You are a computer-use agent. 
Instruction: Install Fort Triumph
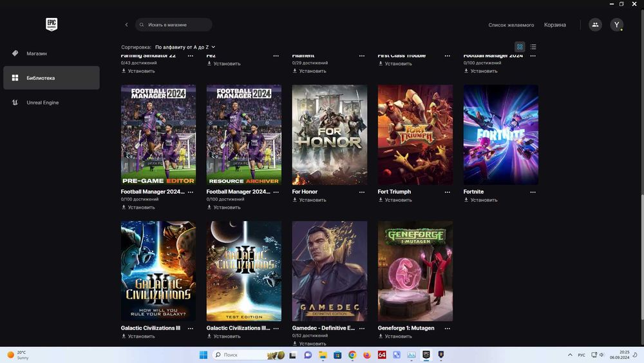pos(395,201)
